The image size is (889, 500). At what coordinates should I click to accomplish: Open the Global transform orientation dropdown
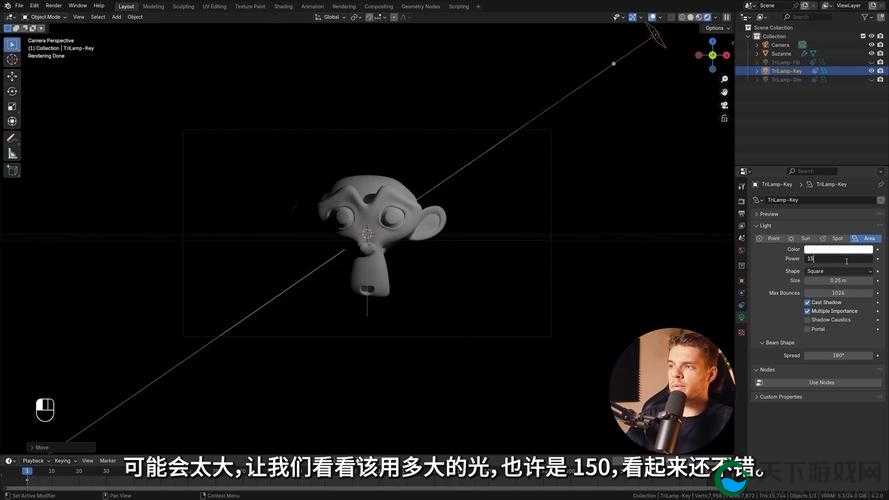[x=330, y=17]
